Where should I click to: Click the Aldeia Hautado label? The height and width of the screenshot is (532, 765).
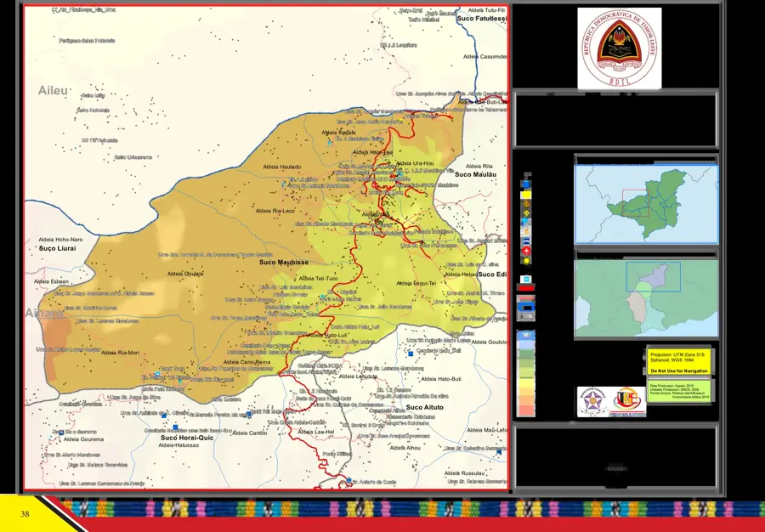tap(282, 167)
